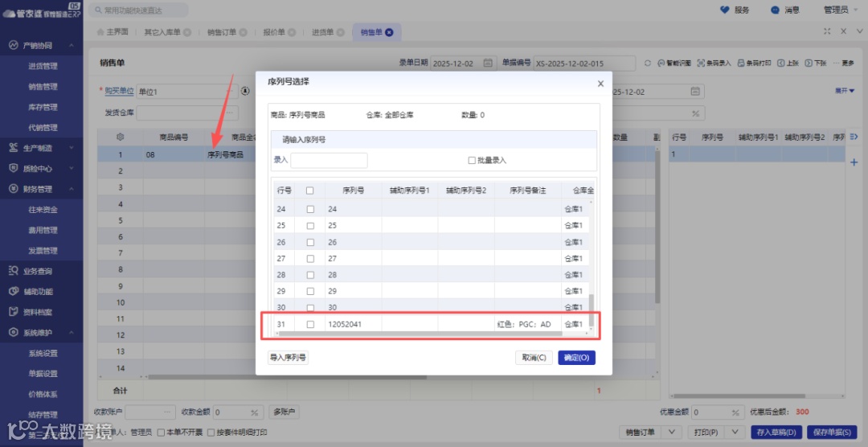Close the 进货单 tab
This screenshot has width=868, height=447.
(x=341, y=32)
